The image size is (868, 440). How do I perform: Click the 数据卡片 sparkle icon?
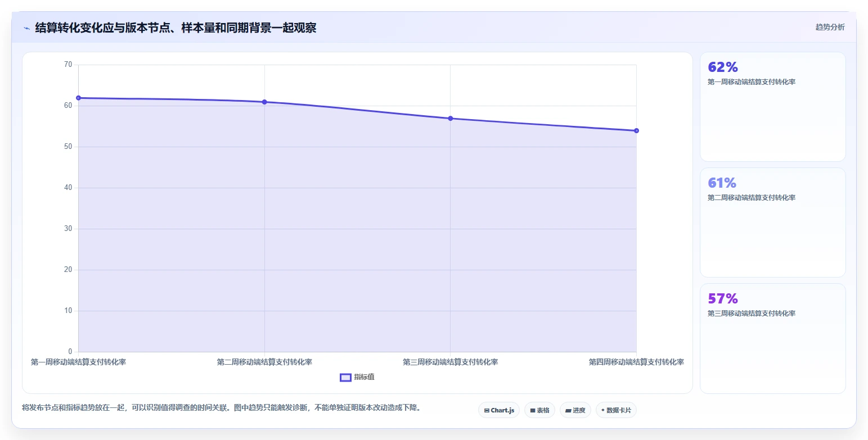coord(602,410)
